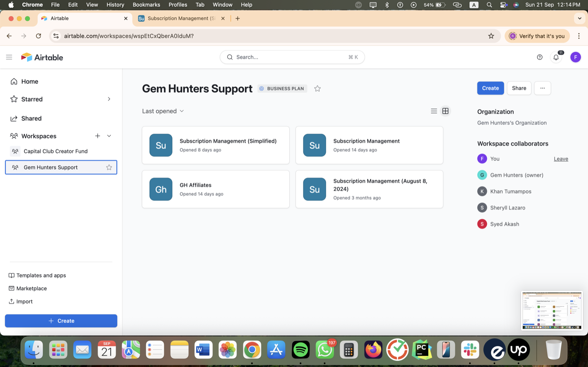The width and height of the screenshot is (588, 367).
Task: Open Import
Action: [x=20, y=302]
